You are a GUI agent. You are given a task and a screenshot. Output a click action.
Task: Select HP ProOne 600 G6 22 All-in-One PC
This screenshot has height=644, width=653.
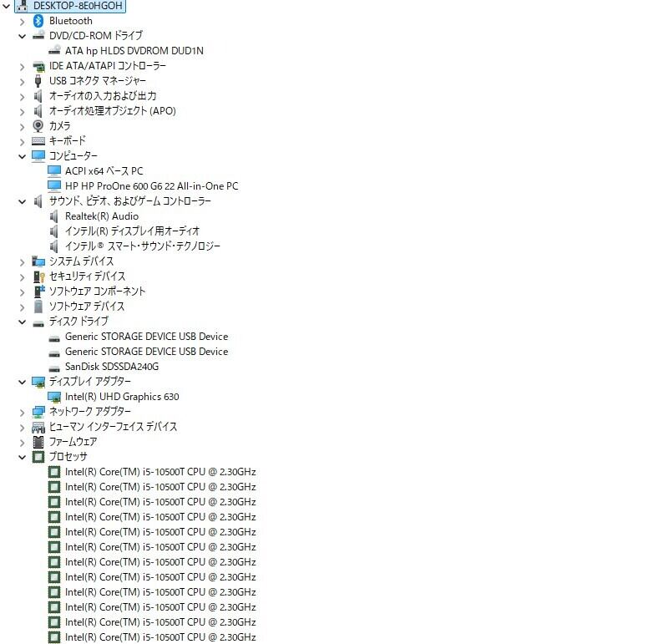tap(152, 186)
